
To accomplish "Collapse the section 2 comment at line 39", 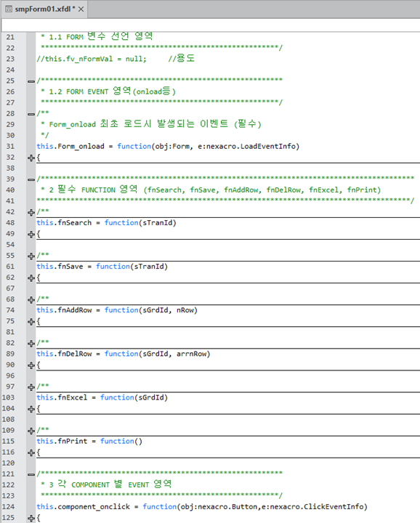I will [31, 179].
